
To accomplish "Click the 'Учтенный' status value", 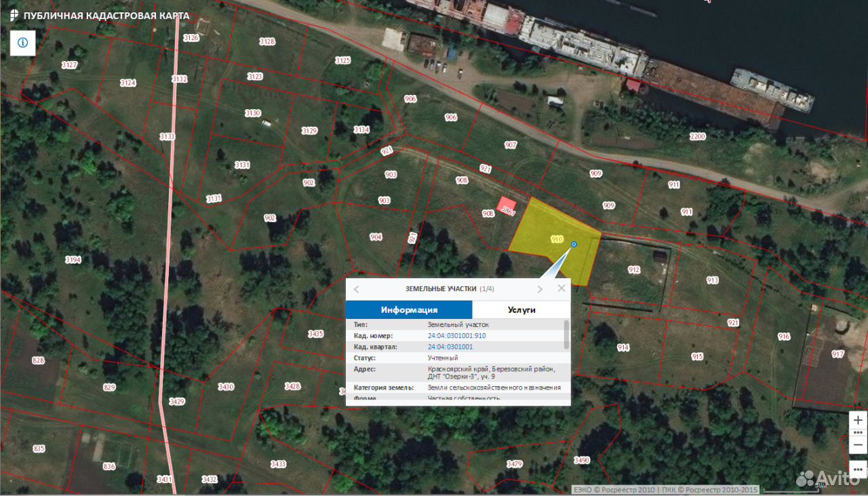I will (443, 358).
